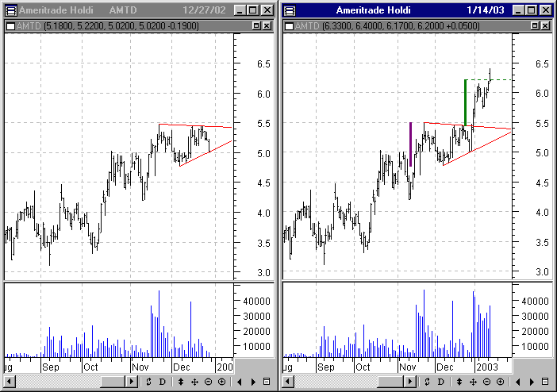The height and width of the screenshot is (392, 557).
Task: Click the AMTD ticker in the left title bar
Action: point(122,10)
